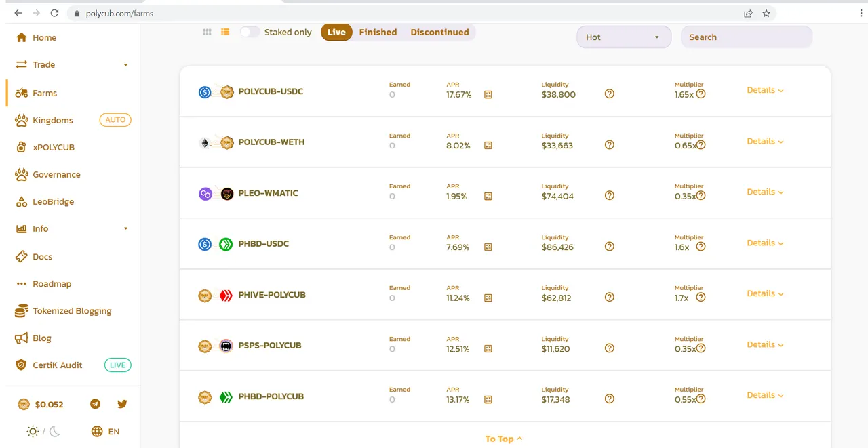The height and width of the screenshot is (448, 868).
Task: Show liquidity help for PHBD-USDC
Action: pyautogui.click(x=609, y=247)
